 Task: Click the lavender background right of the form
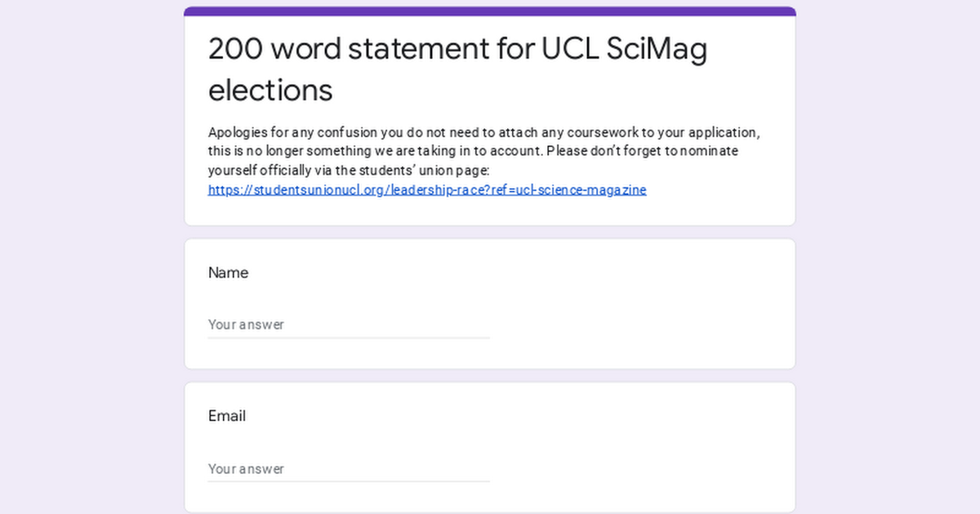tap(890, 261)
